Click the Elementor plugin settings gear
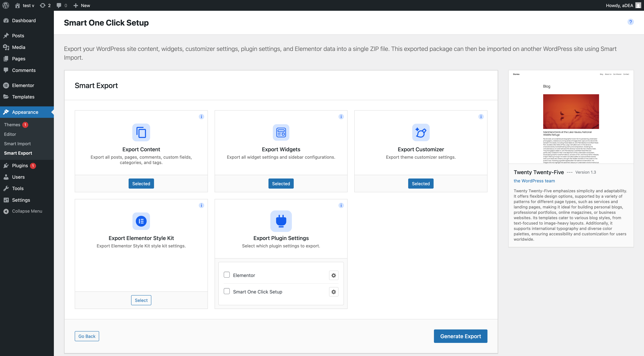Screen dimensions: 644x356 coord(333,275)
